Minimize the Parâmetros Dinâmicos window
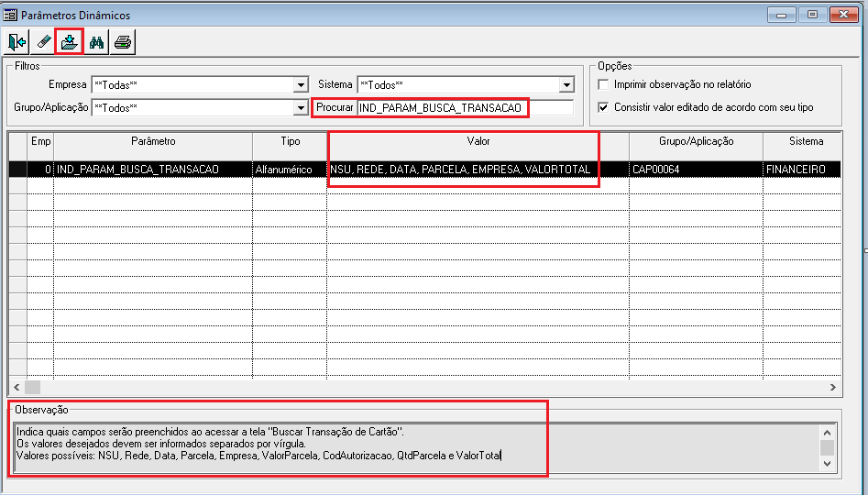The image size is (868, 495). click(782, 15)
